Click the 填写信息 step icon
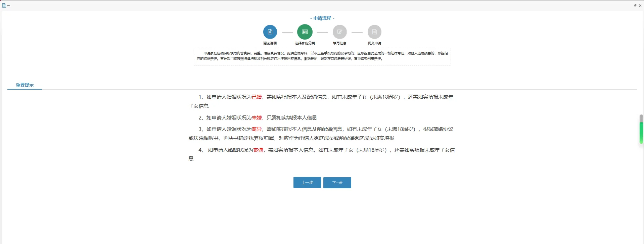Image resolution: width=644 pixels, height=244 pixels. pos(340,32)
